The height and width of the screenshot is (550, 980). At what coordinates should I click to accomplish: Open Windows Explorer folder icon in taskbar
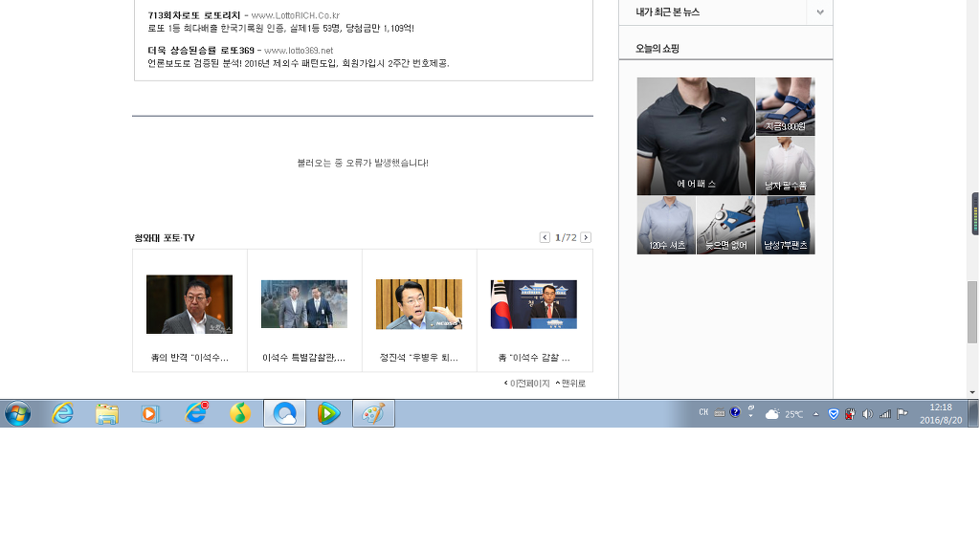(x=106, y=413)
